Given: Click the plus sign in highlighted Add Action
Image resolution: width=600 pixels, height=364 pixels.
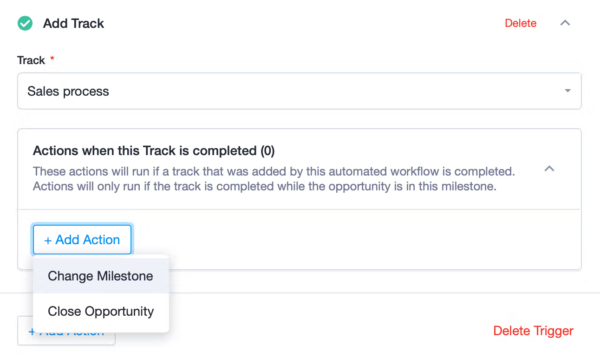Looking at the screenshot, I should pos(47,240).
